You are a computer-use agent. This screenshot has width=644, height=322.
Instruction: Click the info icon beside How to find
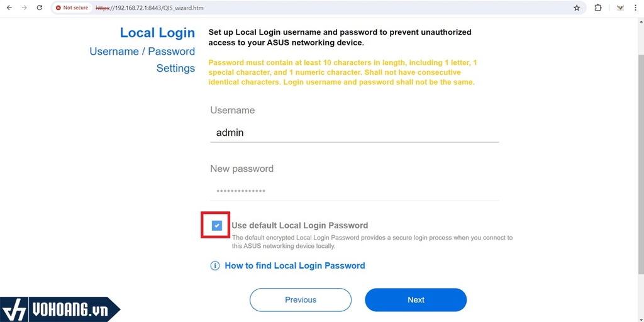coord(215,266)
